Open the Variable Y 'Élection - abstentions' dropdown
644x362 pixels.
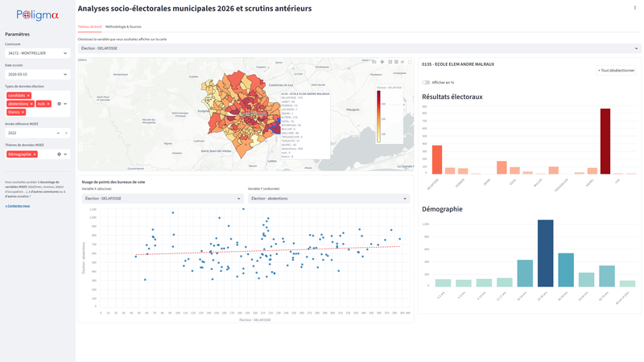[x=328, y=199]
